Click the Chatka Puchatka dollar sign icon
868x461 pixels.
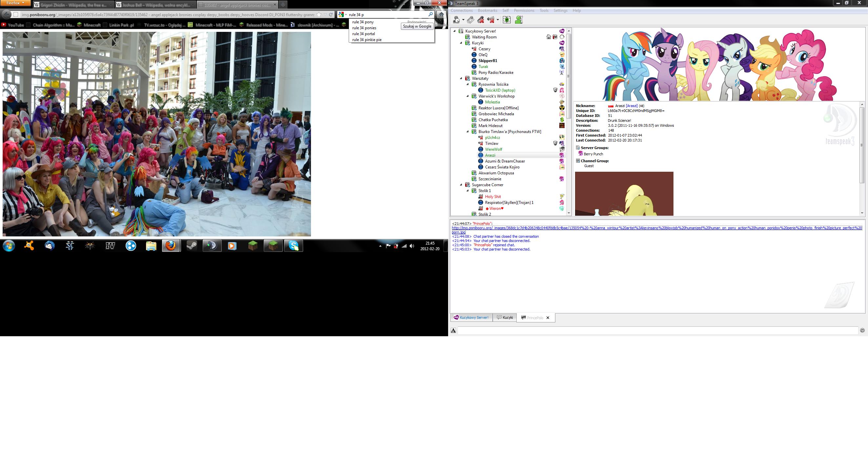point(562,120)
